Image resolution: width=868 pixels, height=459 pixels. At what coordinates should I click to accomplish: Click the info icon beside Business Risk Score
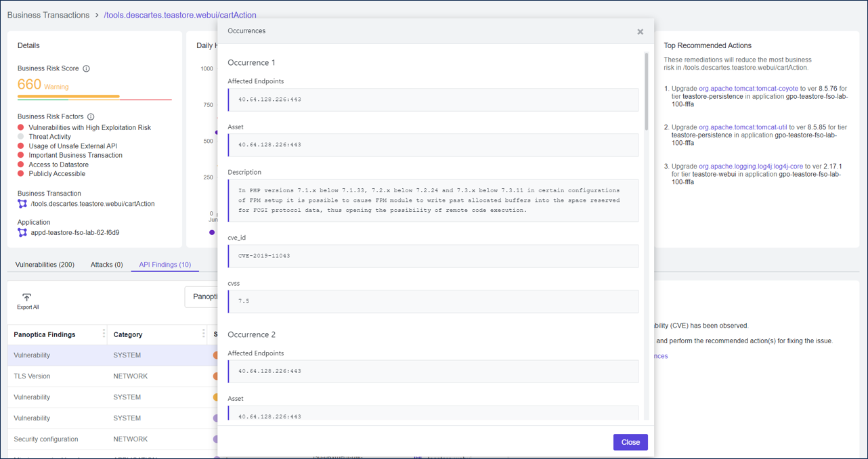tap(86, 68)
